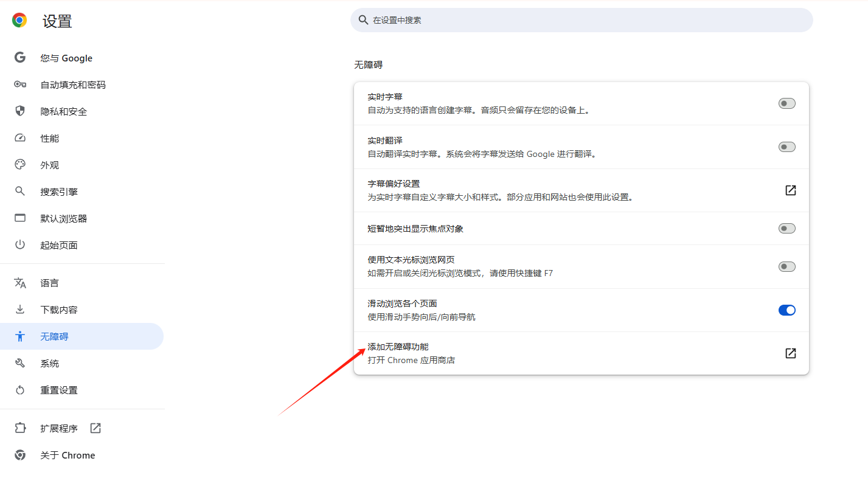Click the puzzle piece icon for 扩展程序
The height and width of the screenshot is (492, 868).
[x=20, y=428]
